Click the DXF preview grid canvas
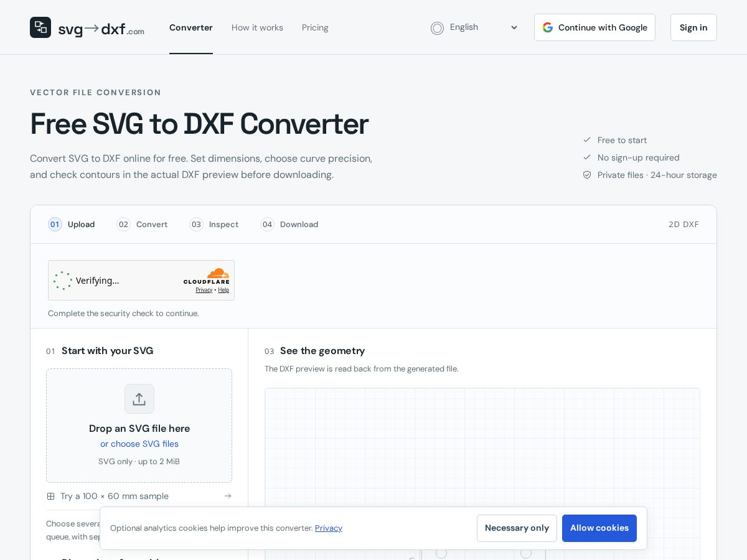The width and height of the screenshot is (747, 560). tap(482, 474)
